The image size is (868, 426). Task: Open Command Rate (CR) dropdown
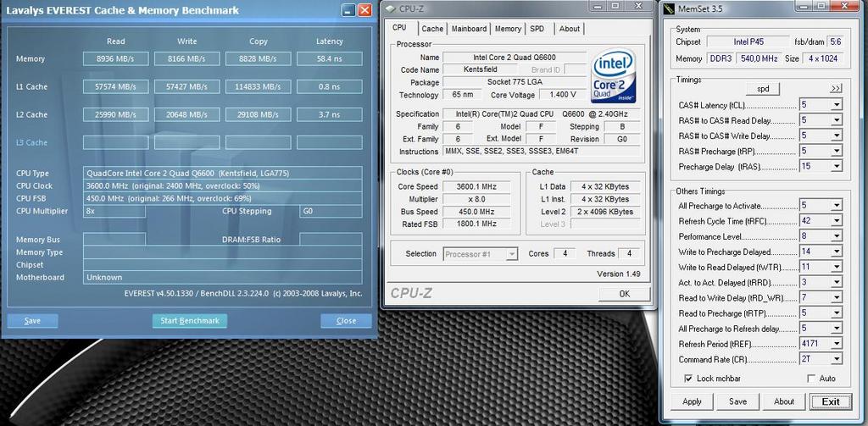point(836,359)
